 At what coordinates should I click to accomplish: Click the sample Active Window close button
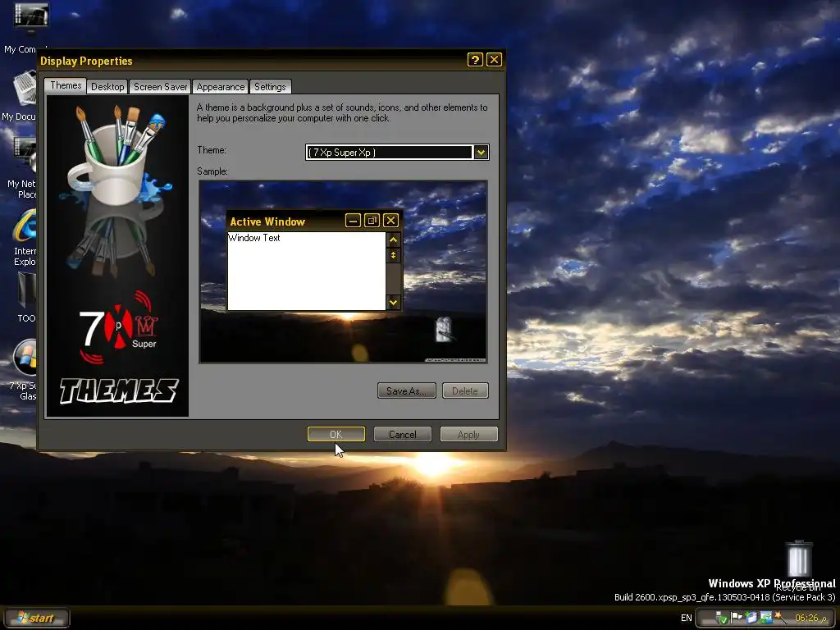click(391, 220)
